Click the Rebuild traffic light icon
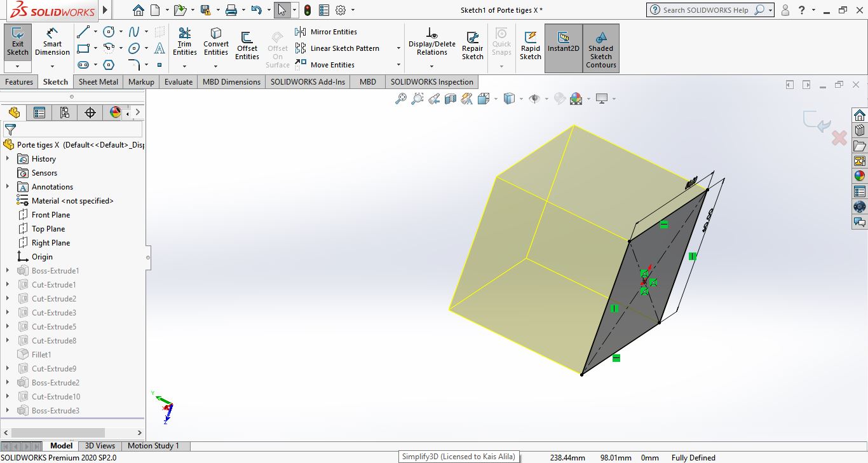The width and height of the screenshot is (868, 463). (308, 10)
